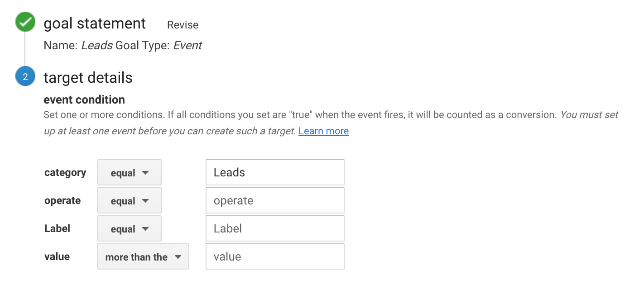This screenshot has width=644, height=294.
Task: Select the value input field
Action: [275, 256]
